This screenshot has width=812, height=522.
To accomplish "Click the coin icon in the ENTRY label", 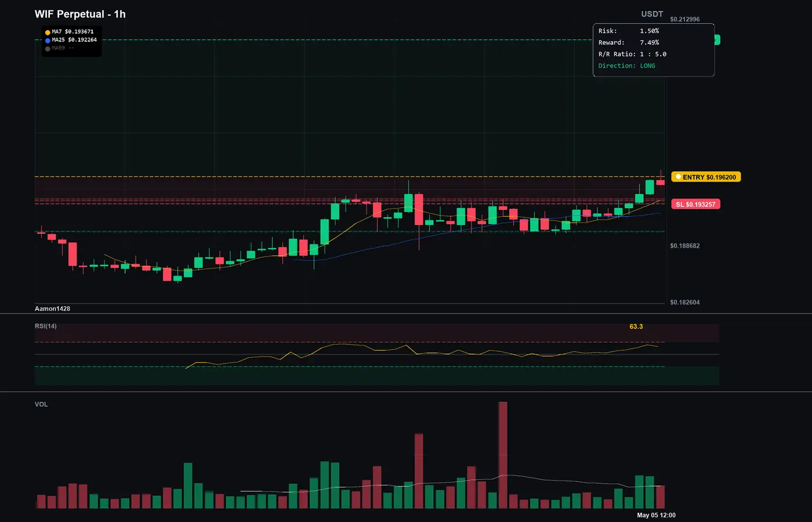I will 679,177.
